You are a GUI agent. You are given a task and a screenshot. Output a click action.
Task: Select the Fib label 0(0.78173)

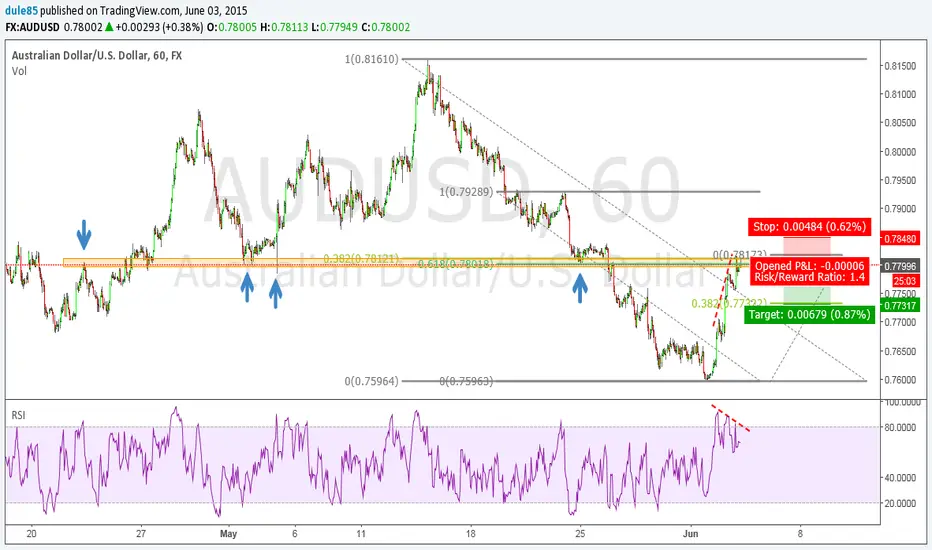pyautogui.click(x=740, y=254)
